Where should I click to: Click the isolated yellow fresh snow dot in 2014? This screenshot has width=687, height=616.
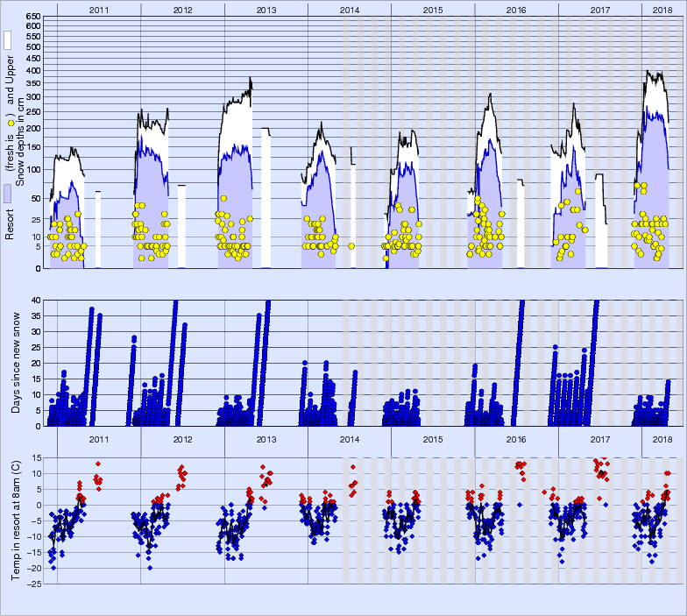pos(351,246)
